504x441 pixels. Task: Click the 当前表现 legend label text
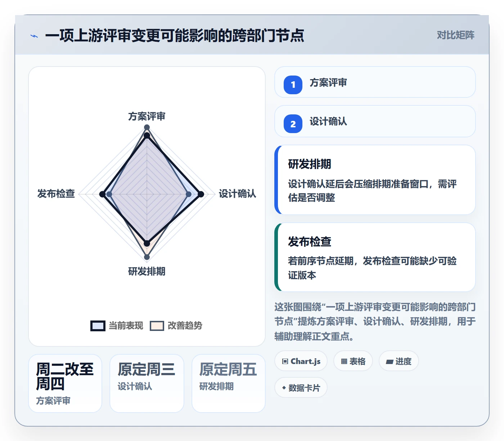tap(126, 326)
